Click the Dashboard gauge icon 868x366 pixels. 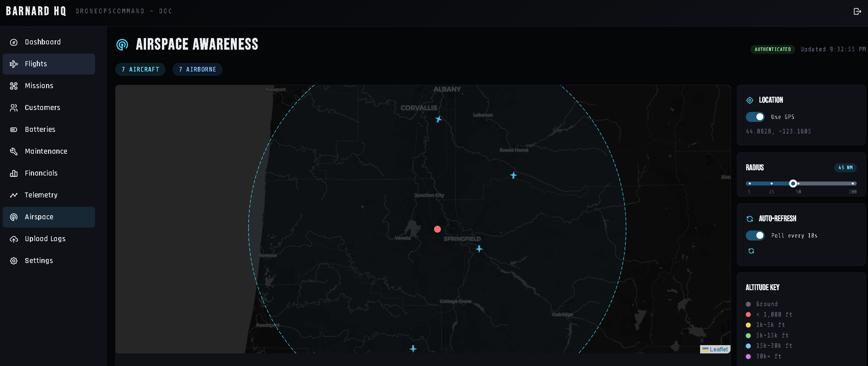click(14, 42)
